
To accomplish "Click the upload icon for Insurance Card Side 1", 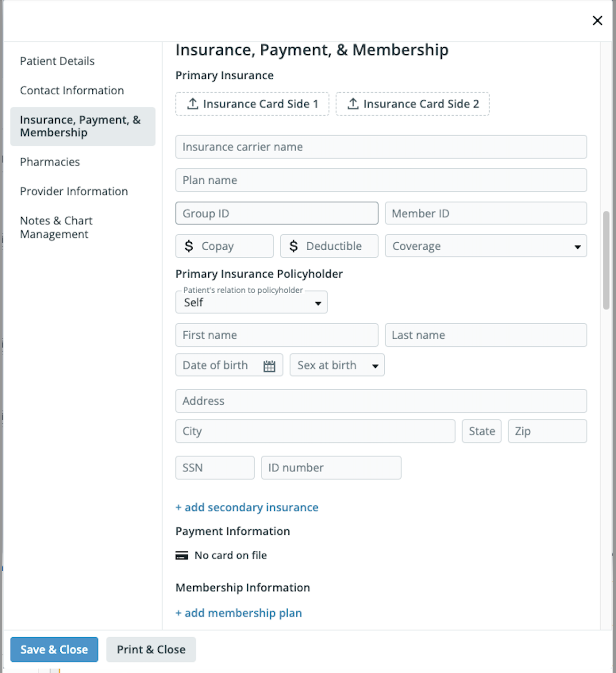I will click(193, 104).
